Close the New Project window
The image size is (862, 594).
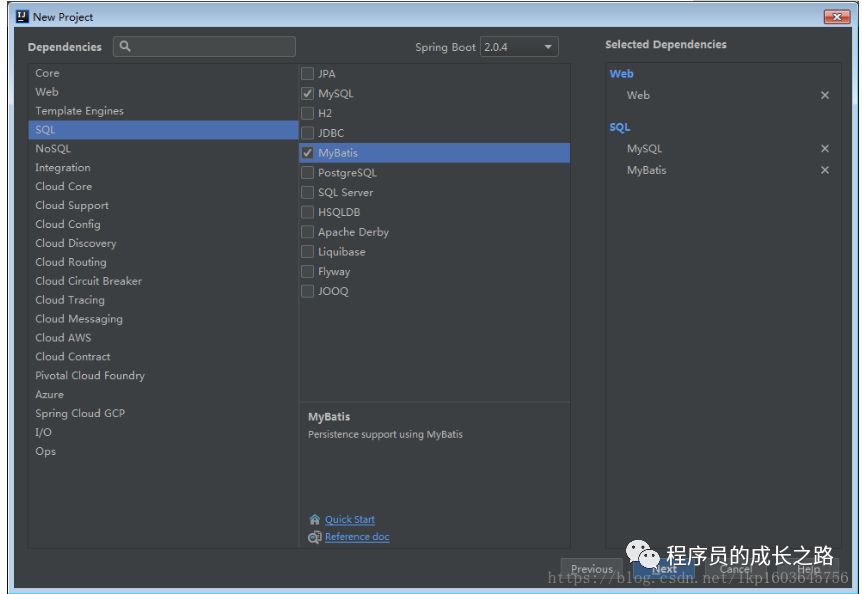837,17
